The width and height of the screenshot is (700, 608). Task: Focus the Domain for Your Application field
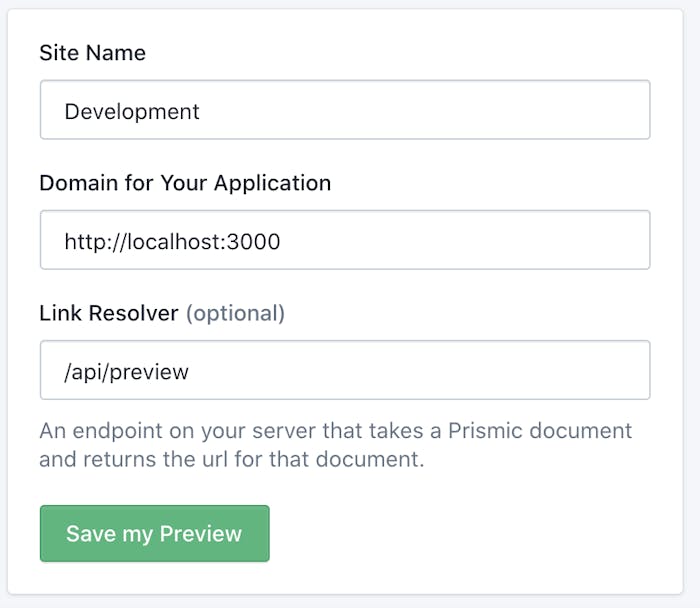coord(345,240)
